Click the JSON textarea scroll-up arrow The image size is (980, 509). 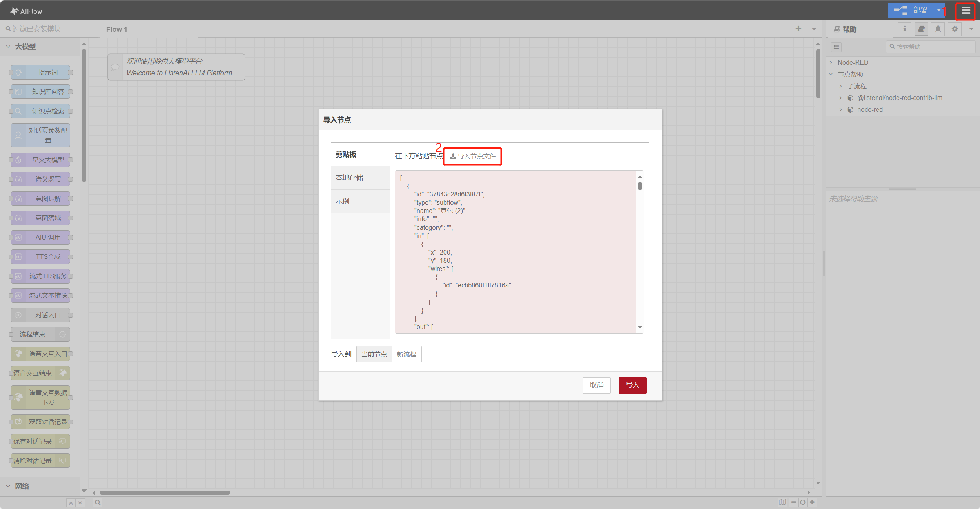coord(640,177)
